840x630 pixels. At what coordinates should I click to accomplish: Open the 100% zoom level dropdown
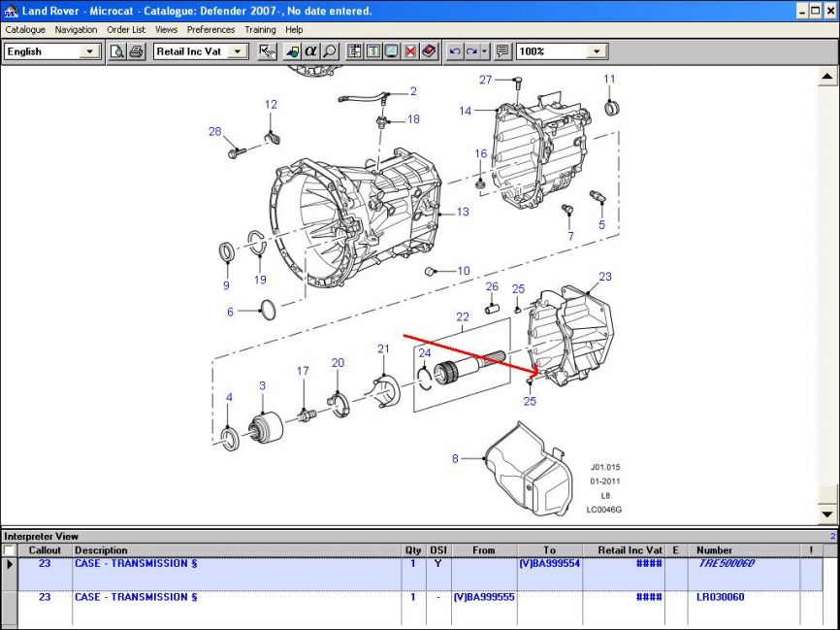597,51
